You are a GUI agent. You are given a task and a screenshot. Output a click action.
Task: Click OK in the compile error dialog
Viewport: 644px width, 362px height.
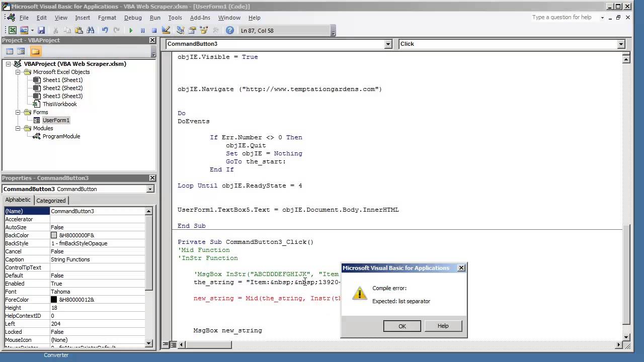tap(402, 326)
